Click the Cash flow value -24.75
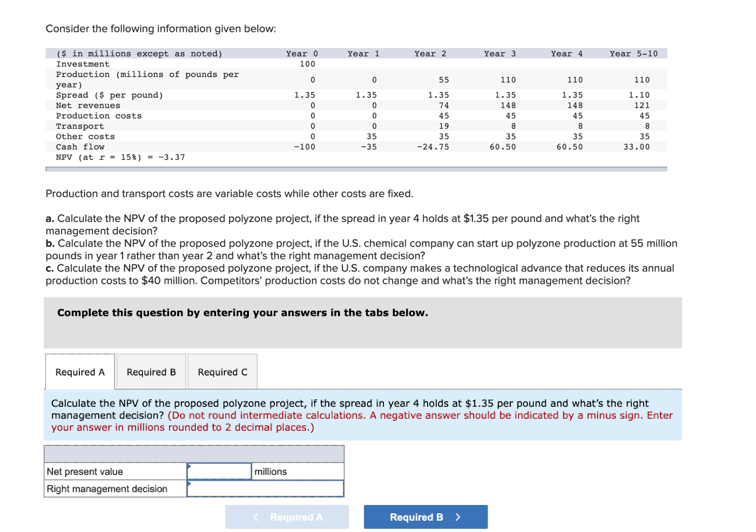 click(433, 147)
